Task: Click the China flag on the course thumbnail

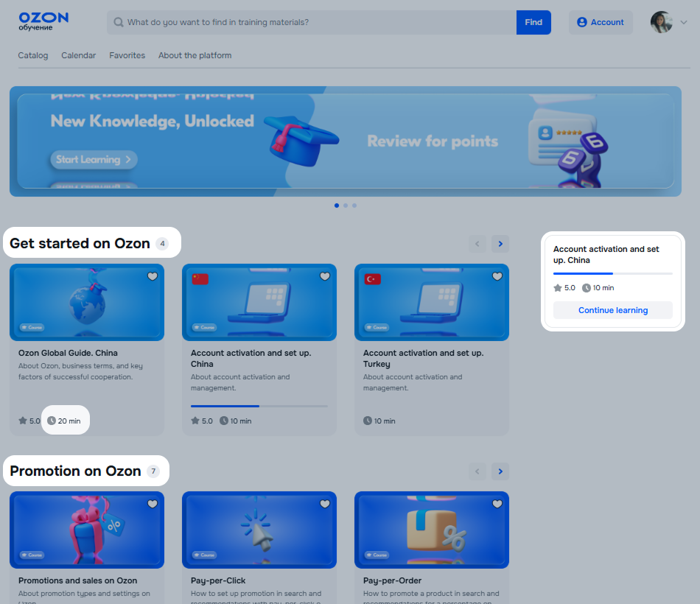Action: (200, 278)
